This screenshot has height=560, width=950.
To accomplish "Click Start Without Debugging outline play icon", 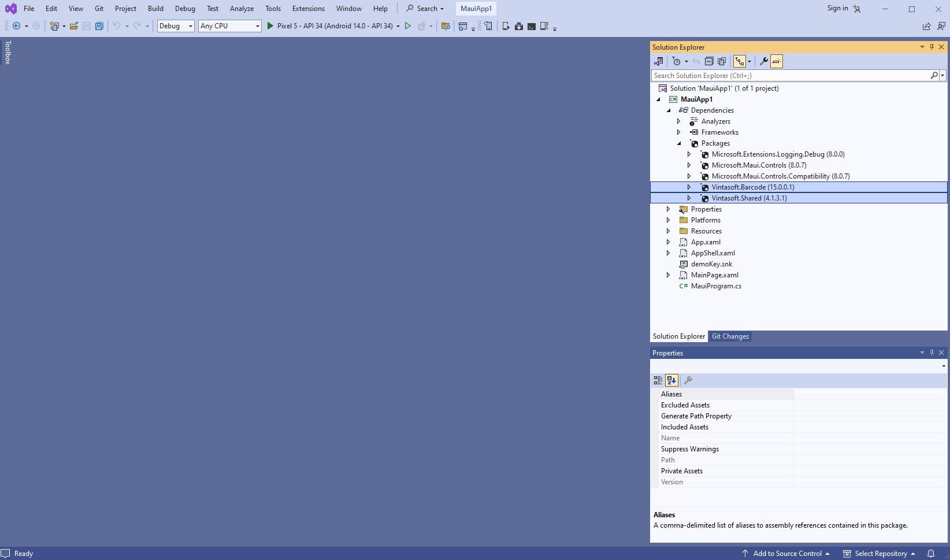I will tap(408, 26).
